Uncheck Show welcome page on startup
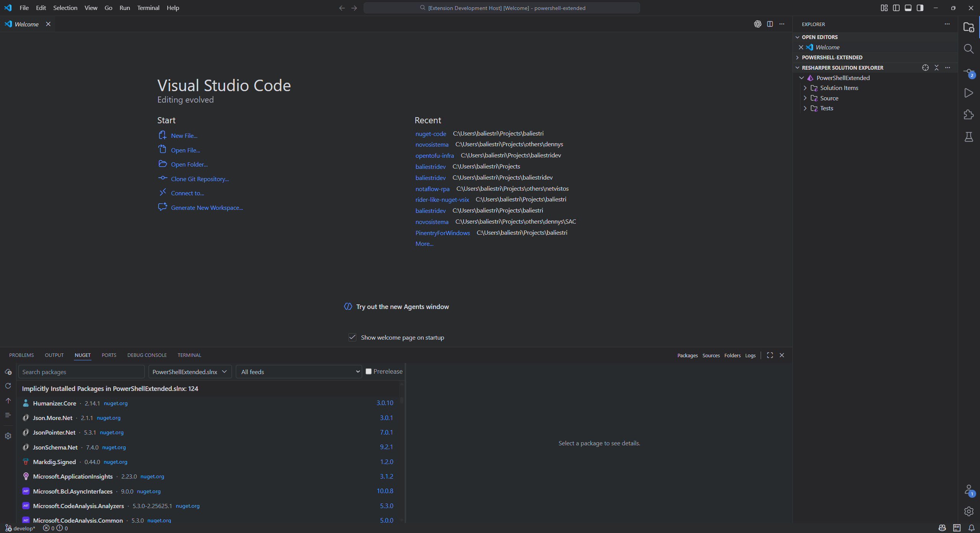 (x=352, y=337)
